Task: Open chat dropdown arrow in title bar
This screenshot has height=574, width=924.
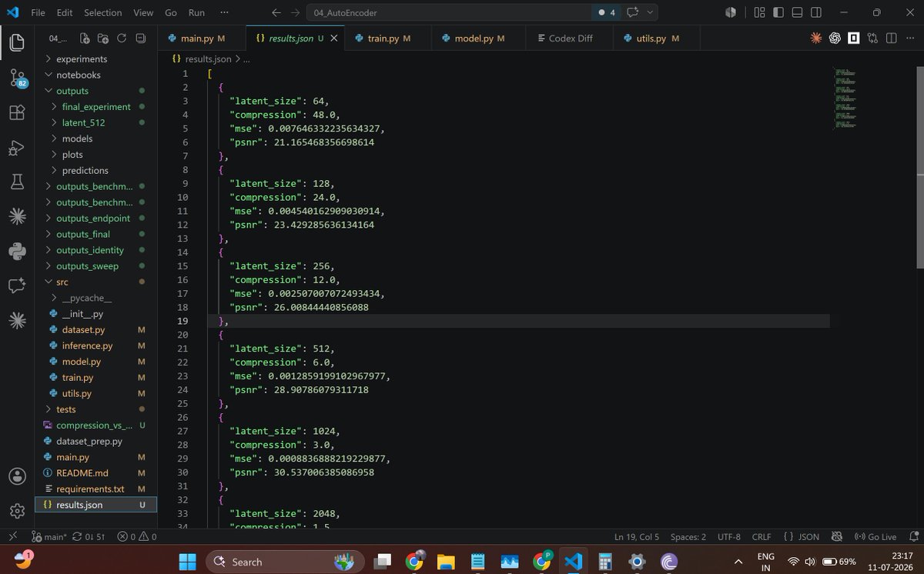Action: (x=651, y=13)
